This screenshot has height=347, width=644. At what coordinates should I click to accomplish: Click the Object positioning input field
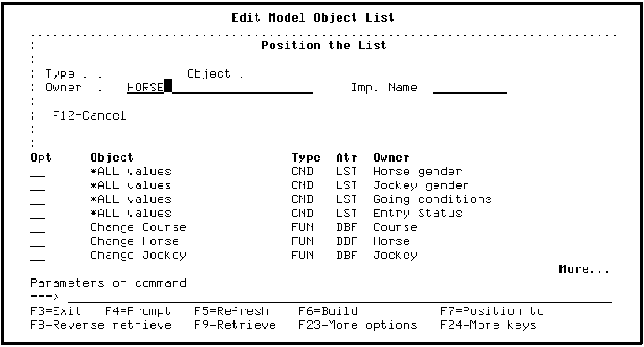tap(362, 74)
